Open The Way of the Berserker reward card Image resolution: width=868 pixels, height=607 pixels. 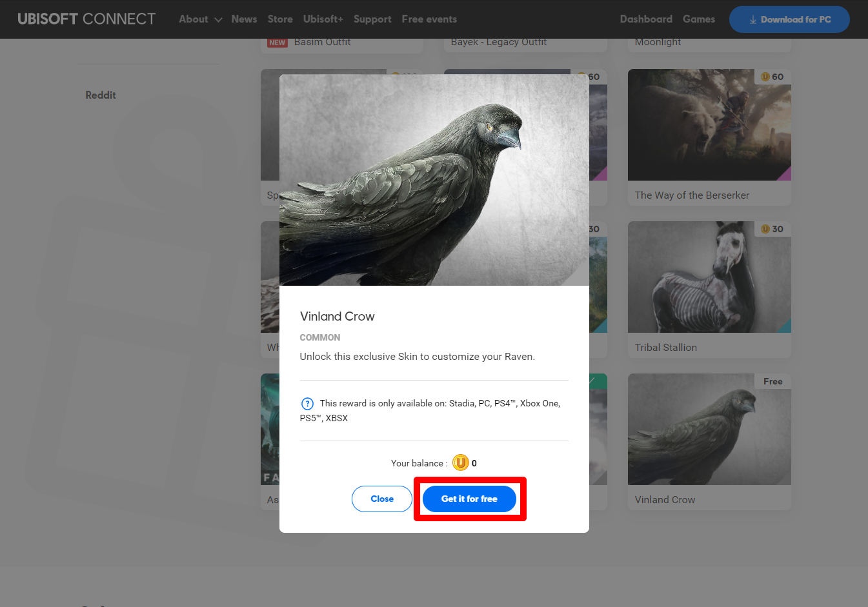709,137
